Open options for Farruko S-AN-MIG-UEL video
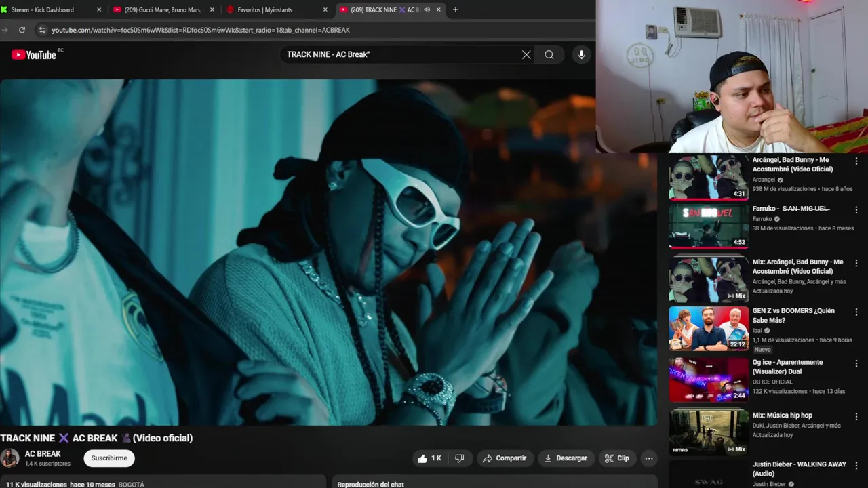Viewport: 868px width, 488px height. [x=856, y=210]
